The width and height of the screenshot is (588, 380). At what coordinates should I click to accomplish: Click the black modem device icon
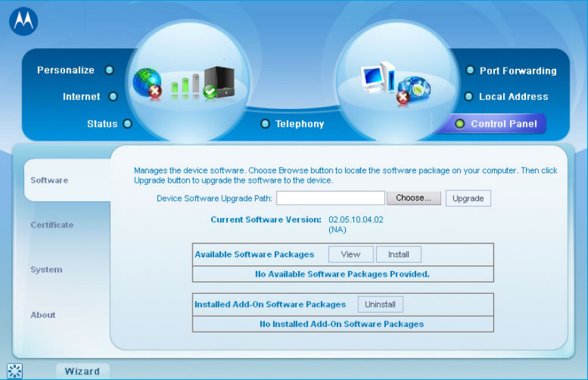pyautogui.click(x=219, y=83)
